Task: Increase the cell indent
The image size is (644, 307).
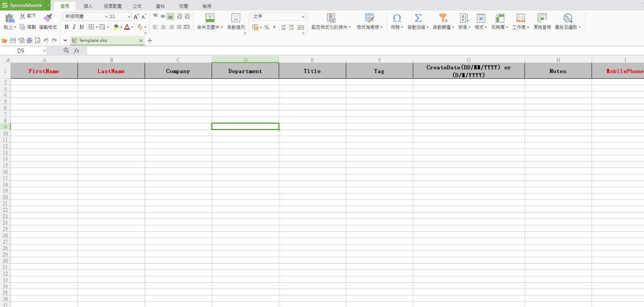Action: tap(187, 16)
